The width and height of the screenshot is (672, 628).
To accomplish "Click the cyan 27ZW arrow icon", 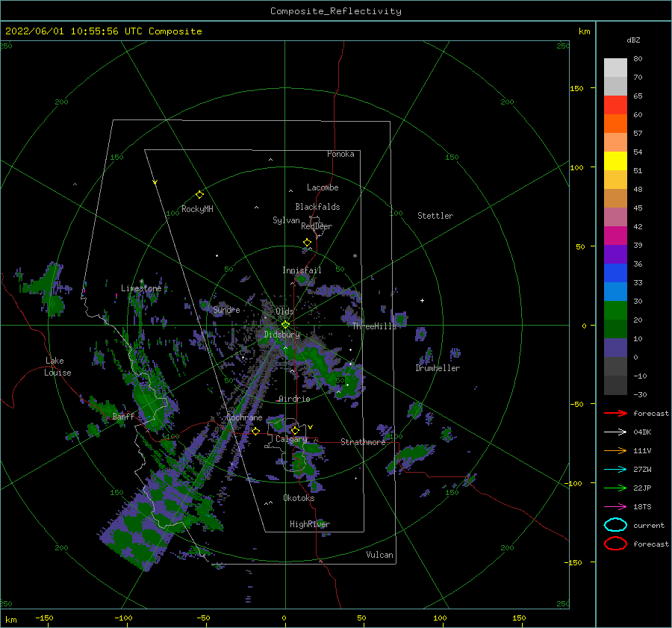I will (x=615, y=470).
